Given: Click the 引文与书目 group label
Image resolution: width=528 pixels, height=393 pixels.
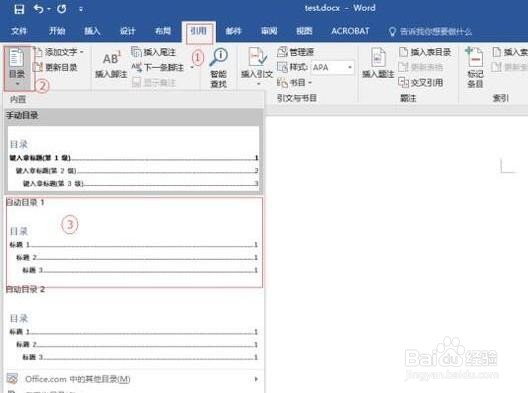Looking at the screenshot, I should [x=297, y=98].
